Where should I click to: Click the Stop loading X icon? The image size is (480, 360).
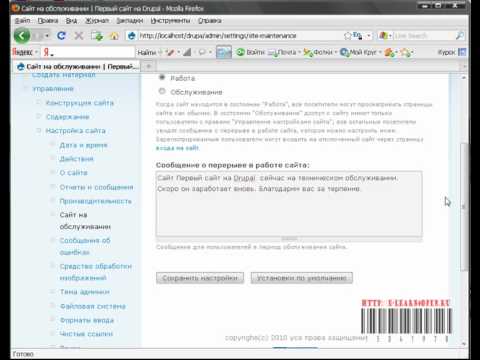point(79,35)
